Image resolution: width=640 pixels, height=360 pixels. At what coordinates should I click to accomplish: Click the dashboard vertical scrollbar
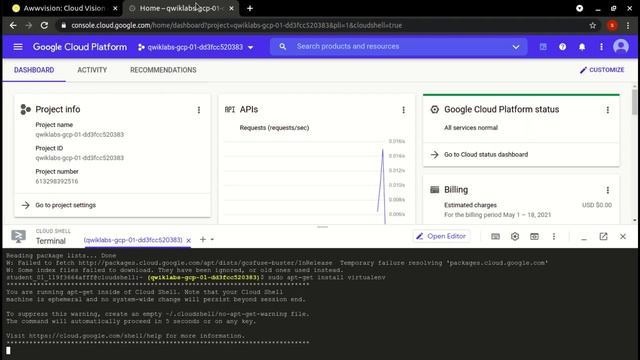click(x=634, y=102)
